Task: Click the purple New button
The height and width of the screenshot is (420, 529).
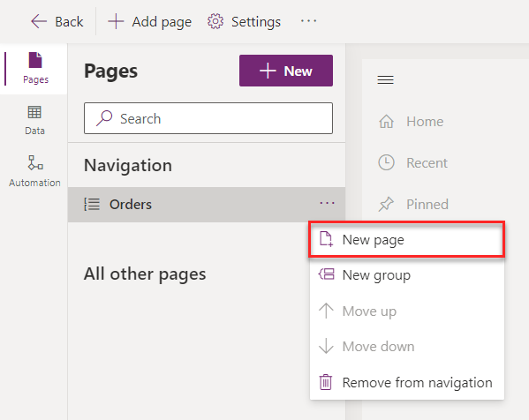Action: point(286,71)
